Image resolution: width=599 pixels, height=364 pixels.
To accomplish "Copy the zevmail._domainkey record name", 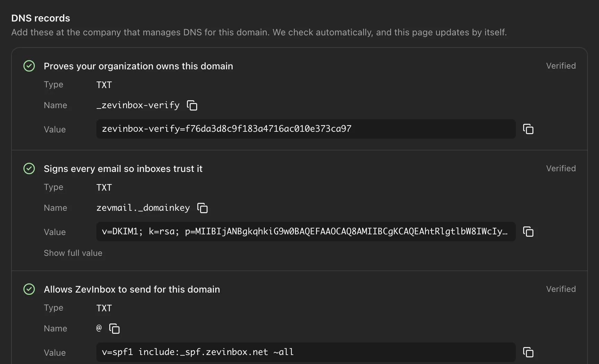I will [x=202, y=208].
